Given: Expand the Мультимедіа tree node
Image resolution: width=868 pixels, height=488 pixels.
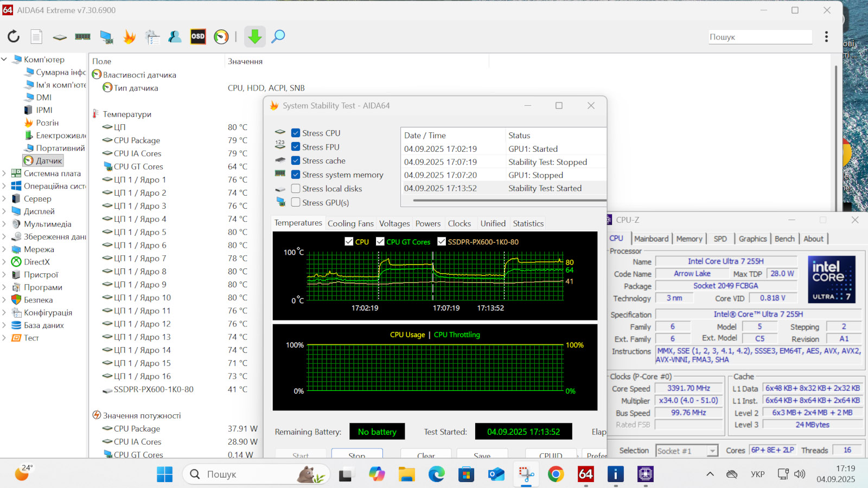Looking at the screenshot, I should coord(4,224).
